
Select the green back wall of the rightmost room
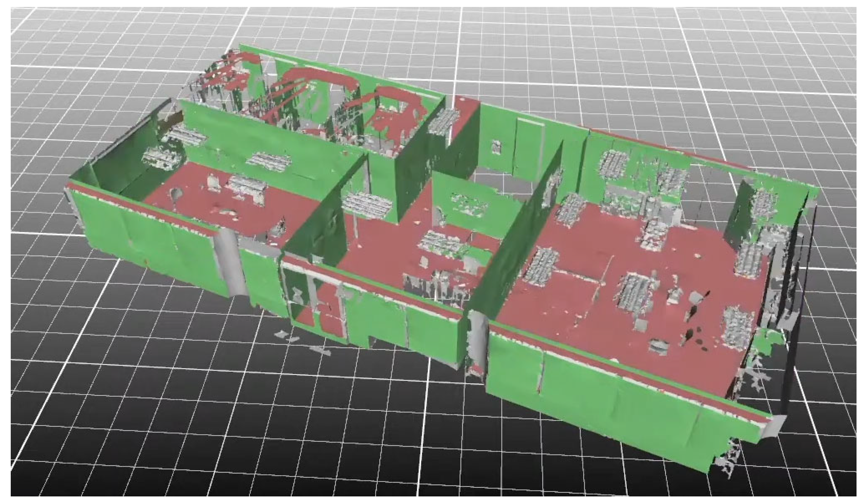[x=643, y=151]
